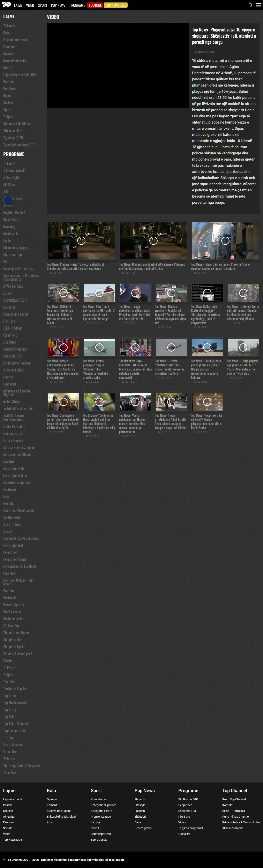
Task: Open the search magnifier icon
Action: pyautogui.click(x=250, y=5)
